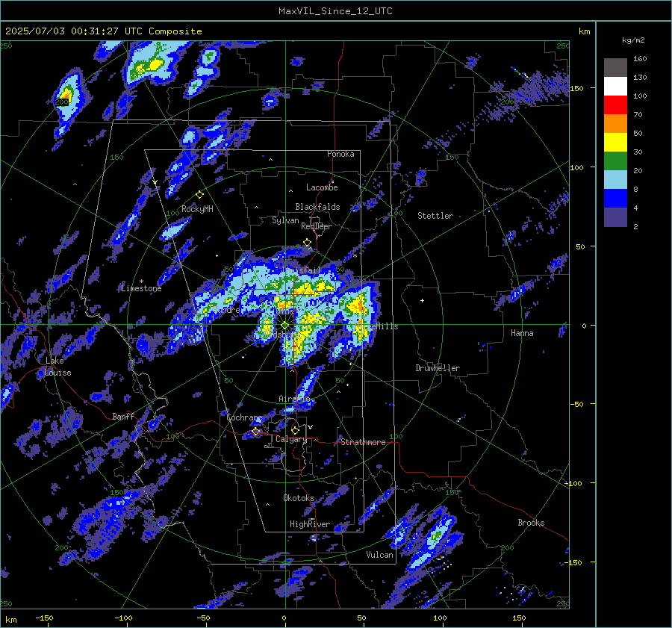Select the Limestone label
Viewport: 672px width, 628px height.
pyautogui.click(x=141, y=288)
